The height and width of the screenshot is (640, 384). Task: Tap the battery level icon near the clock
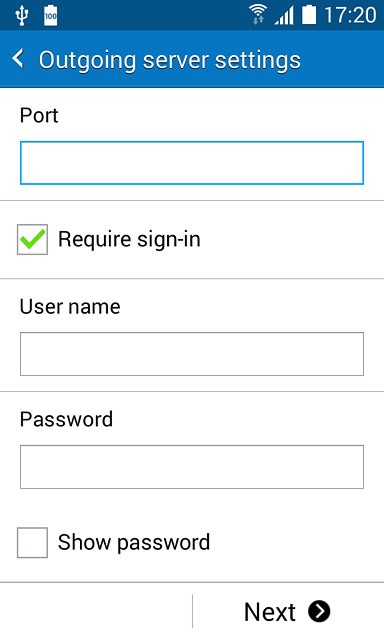pyautogui.click(x=309, y=15)
